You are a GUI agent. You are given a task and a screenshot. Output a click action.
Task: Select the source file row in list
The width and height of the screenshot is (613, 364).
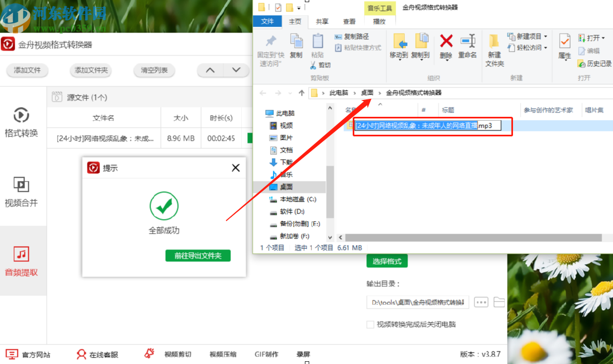pos(150,138)
